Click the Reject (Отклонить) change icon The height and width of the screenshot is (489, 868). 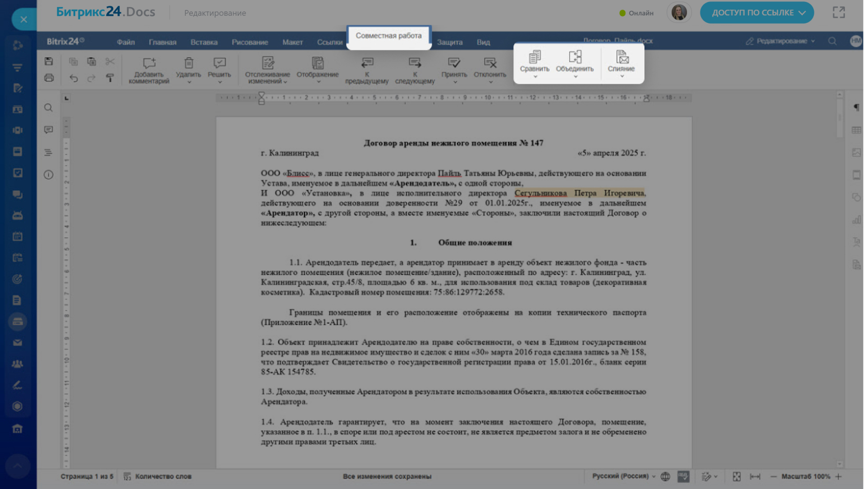490,63
